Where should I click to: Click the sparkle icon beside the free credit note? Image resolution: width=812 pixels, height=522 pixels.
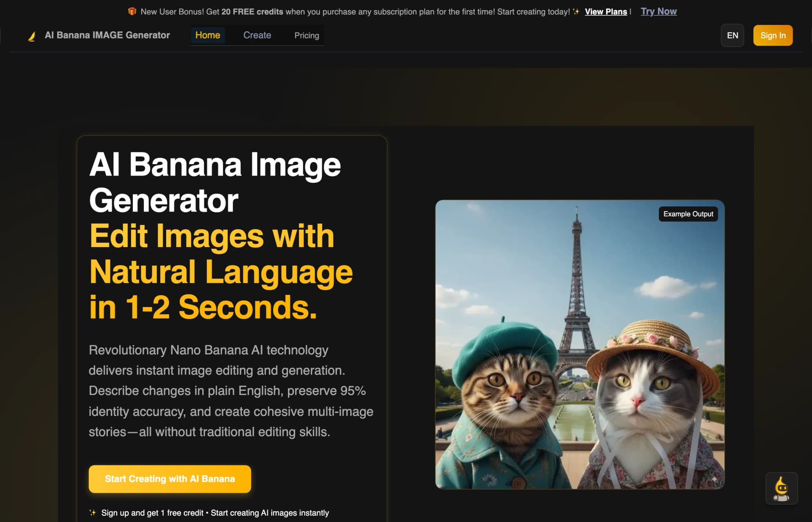coord(92,512)
